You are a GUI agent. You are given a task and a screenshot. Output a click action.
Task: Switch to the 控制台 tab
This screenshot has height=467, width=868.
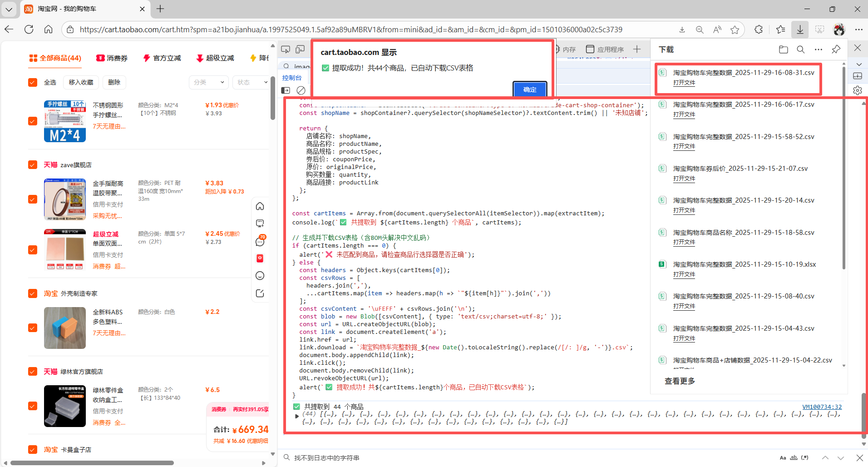(292, 78)
